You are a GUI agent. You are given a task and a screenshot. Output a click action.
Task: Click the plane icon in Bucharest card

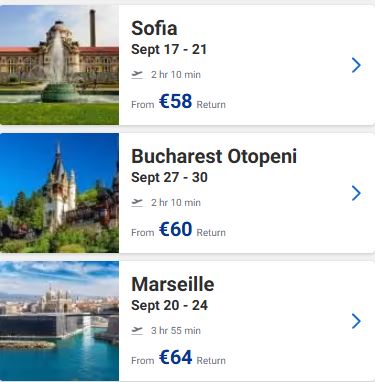pyautogui.click(x=137, y=202)
